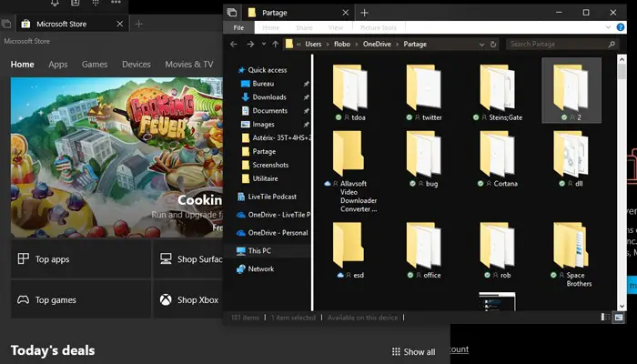
Task: Open the File menu tab
Action: pyautogui.click(x=238, y=28)
